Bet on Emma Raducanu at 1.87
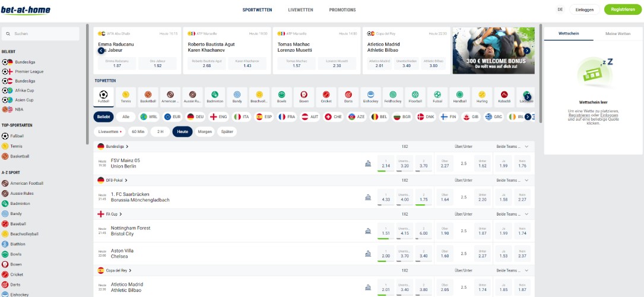The height and width of the screenshot is (297, 644). point(117,64)
